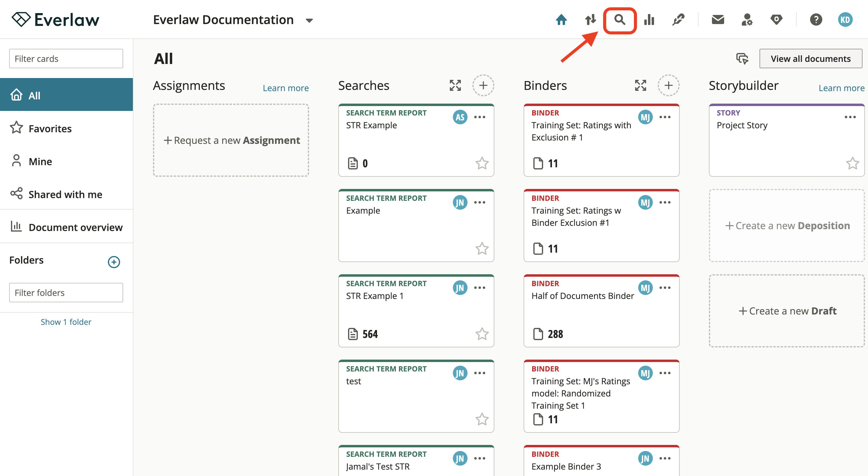Viewport: 868px width, 476px height.
Task: Click MJ avatar on Half of Documents Binder
Action: click(645, 287)
